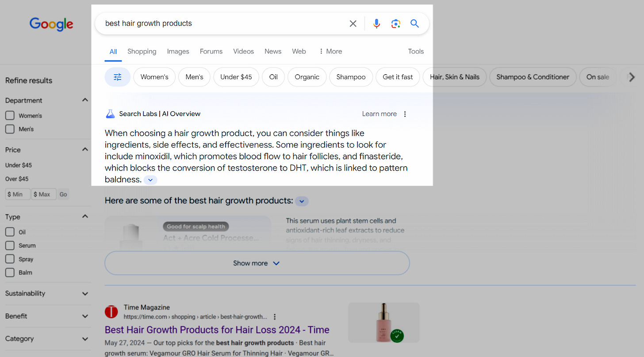Expand the AI Overview paragraph chevron

pyautogui.click(x=150, y=180)
